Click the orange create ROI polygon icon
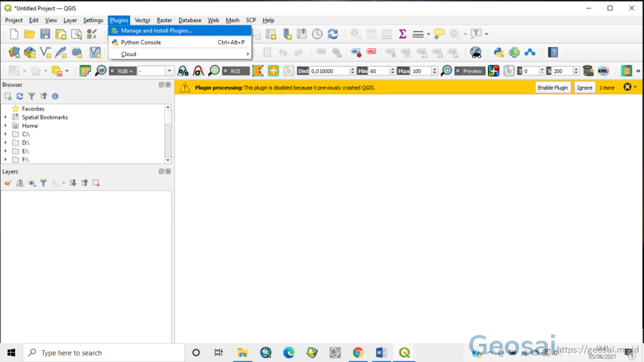 (258, 71)
